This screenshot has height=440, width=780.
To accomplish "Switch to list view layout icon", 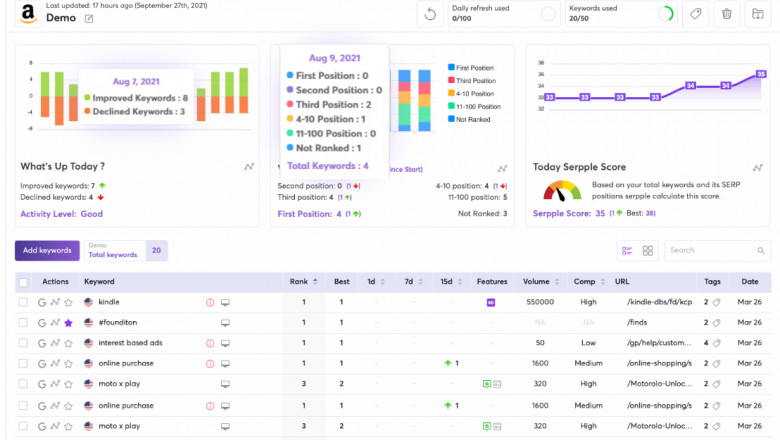I will (x=627, y=251).
